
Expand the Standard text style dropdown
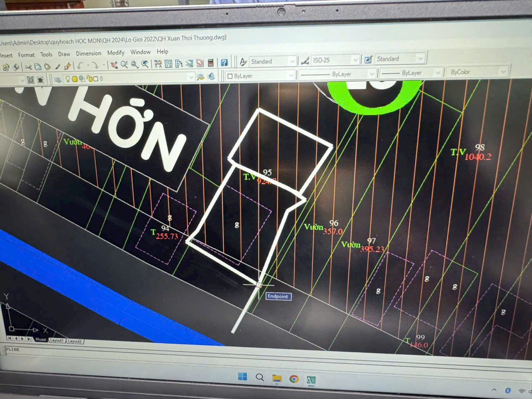coord(292,61)
